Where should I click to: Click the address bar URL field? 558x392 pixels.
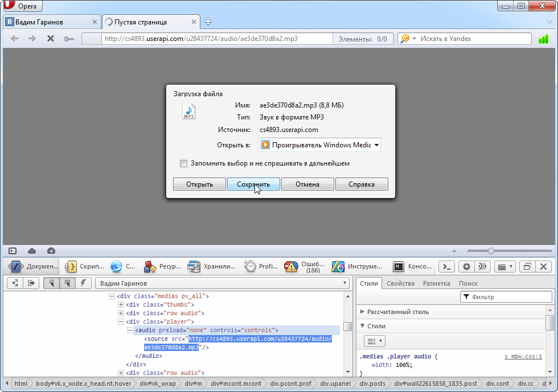click(x=217, y=39)
